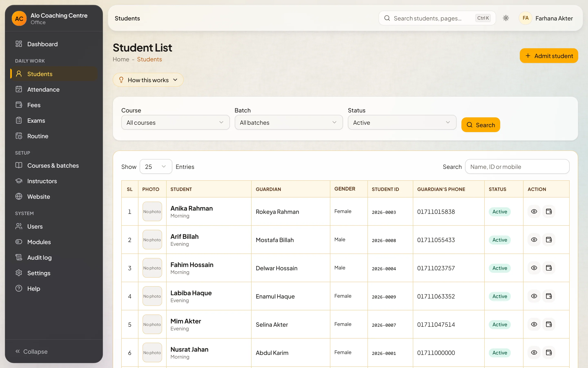Open the fees wallet icon for Labiba Haque

549,296
